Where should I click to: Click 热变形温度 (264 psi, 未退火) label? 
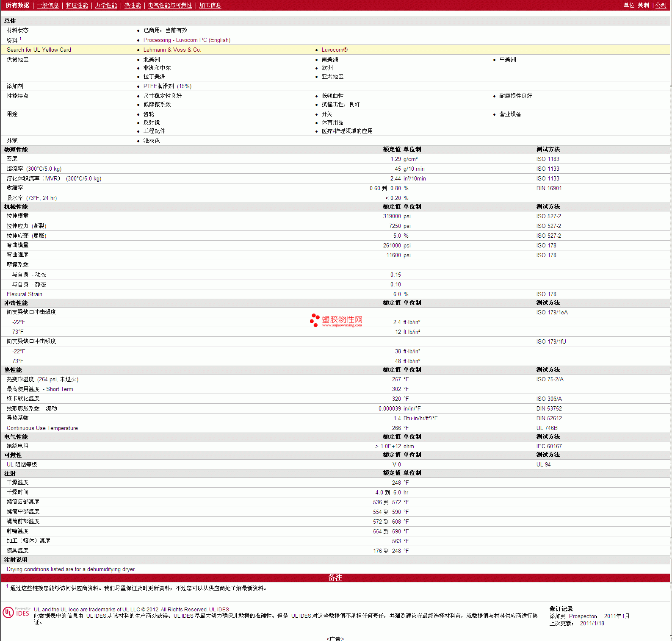[x=42, y=379]
